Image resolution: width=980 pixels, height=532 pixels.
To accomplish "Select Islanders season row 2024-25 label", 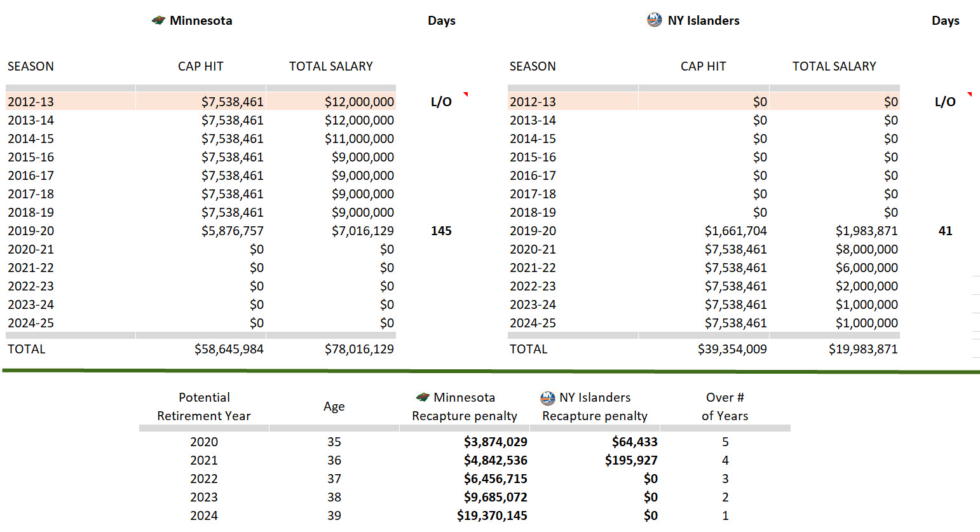I will tap(533, 323).
